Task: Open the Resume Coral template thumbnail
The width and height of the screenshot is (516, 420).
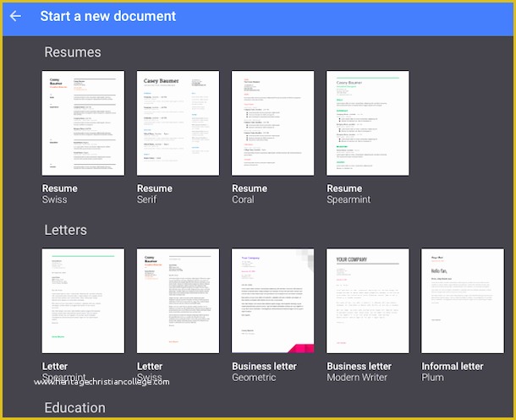Action: tap(273, 123)
